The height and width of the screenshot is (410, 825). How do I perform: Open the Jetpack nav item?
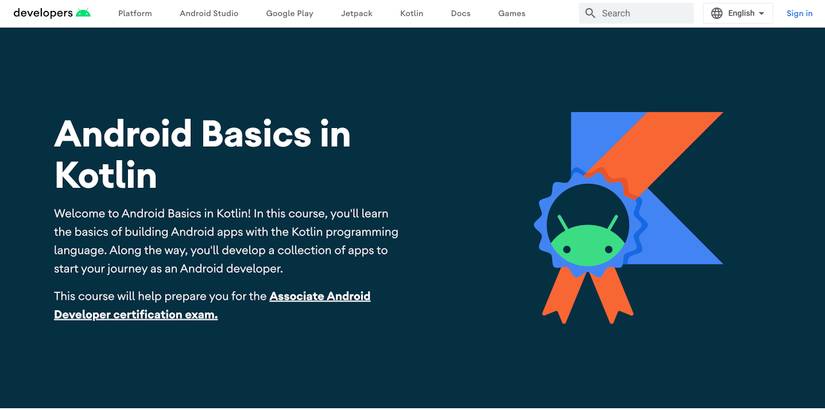pos(357,13)
